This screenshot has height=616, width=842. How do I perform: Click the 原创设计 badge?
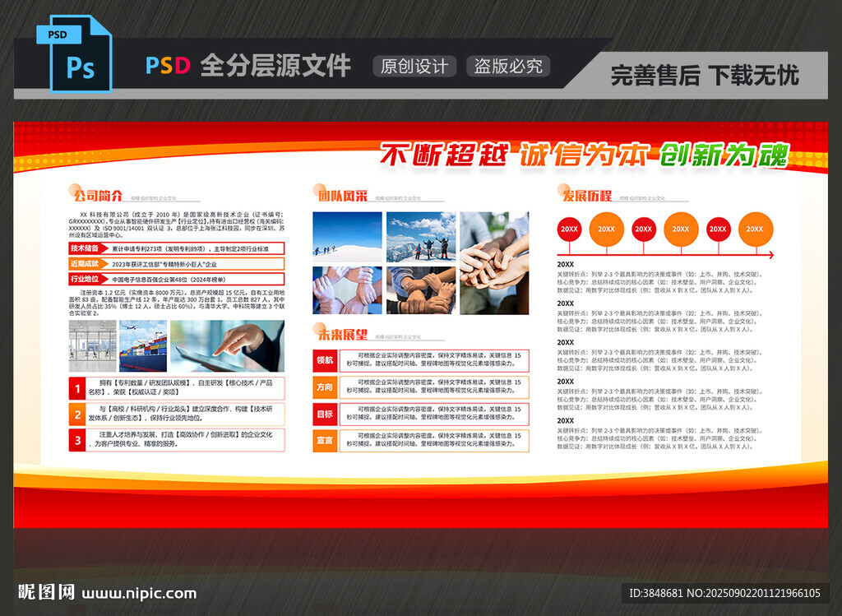[x=414, y=66]
